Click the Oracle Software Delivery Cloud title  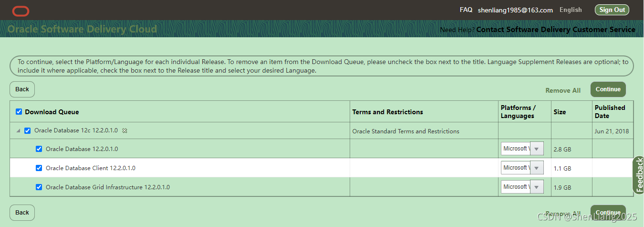coord(82,29)
